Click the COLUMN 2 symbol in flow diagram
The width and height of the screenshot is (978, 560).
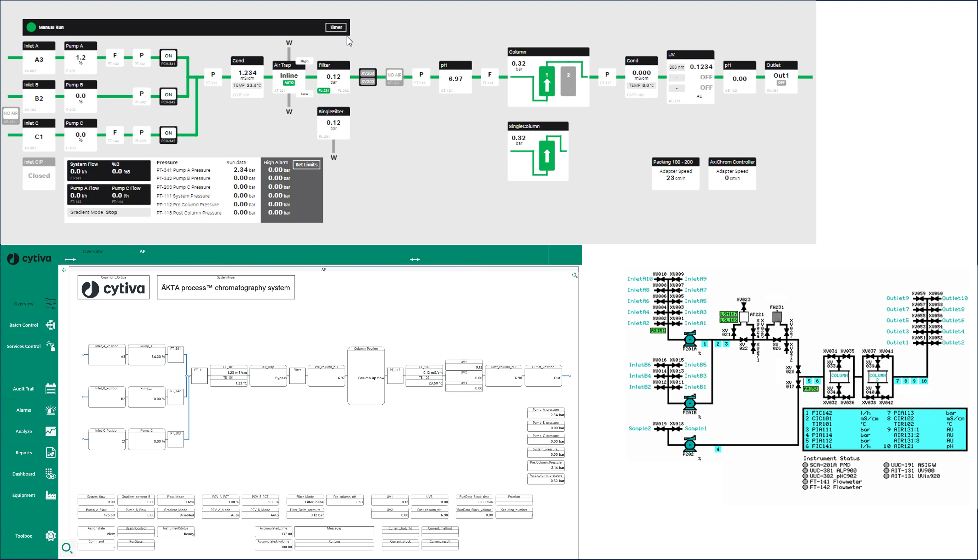[x=878, y=377]
